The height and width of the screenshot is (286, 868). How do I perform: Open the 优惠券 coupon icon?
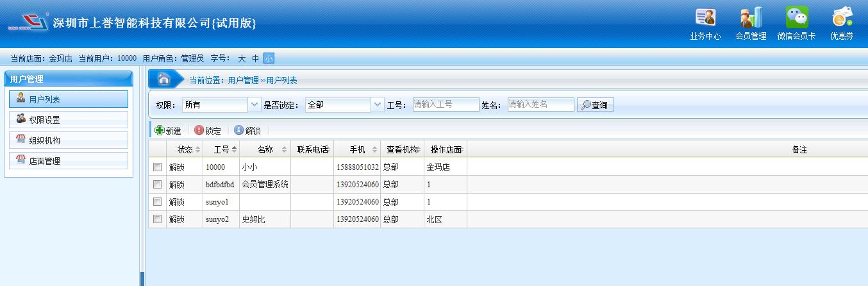pyautogui.click(x=842, y=18)
